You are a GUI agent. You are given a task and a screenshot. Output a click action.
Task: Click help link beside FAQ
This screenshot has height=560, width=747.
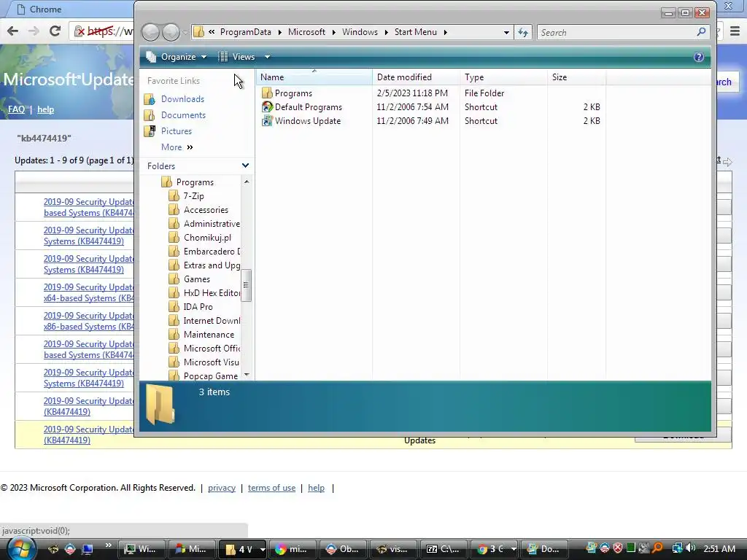pos(45,109)
